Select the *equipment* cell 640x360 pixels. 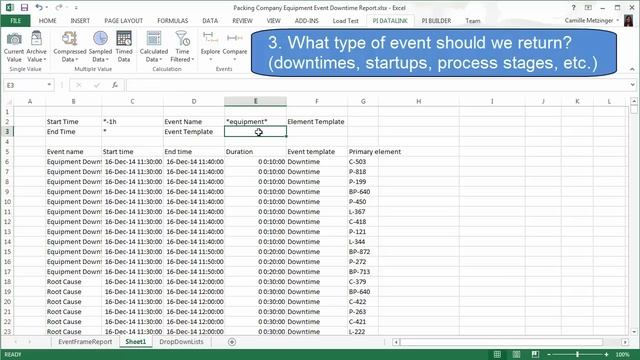(256, 122)
